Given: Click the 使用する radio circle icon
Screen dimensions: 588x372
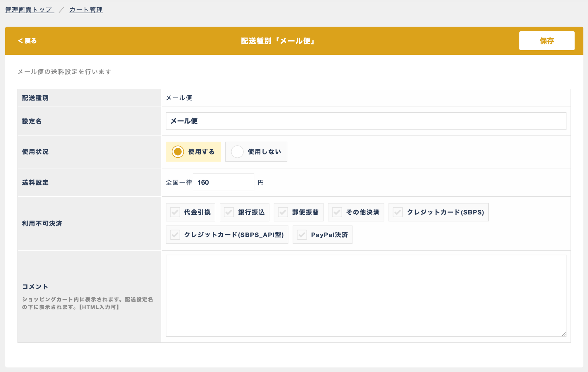Looking at the screenshot, I should (178, 152).
